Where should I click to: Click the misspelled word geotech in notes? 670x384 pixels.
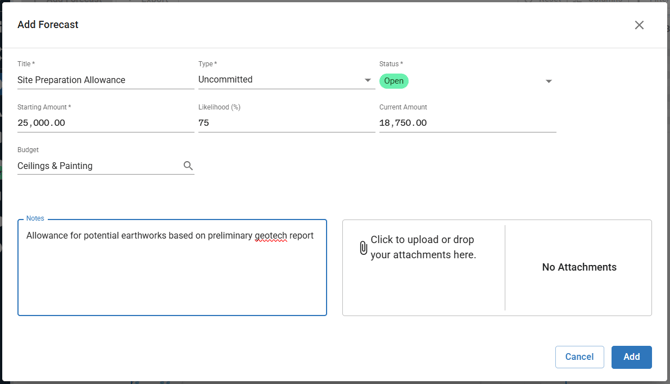(271, 236)
